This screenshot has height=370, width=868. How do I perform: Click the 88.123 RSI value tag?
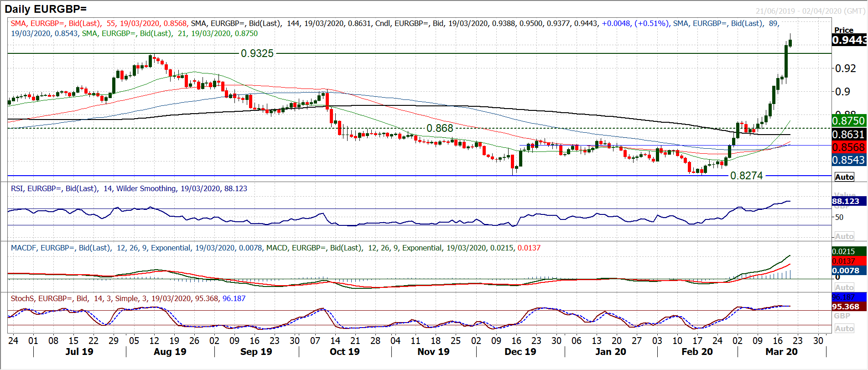click(x=849, y=201)
